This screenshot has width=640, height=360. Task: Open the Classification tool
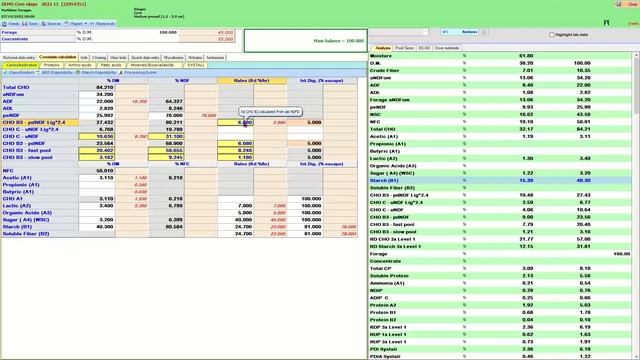tap(18, 73)
